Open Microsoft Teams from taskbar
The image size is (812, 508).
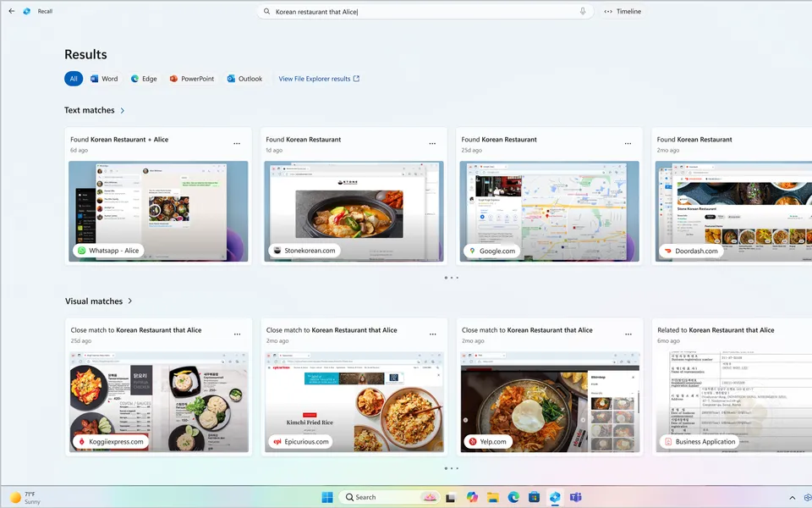click(575, 497)
